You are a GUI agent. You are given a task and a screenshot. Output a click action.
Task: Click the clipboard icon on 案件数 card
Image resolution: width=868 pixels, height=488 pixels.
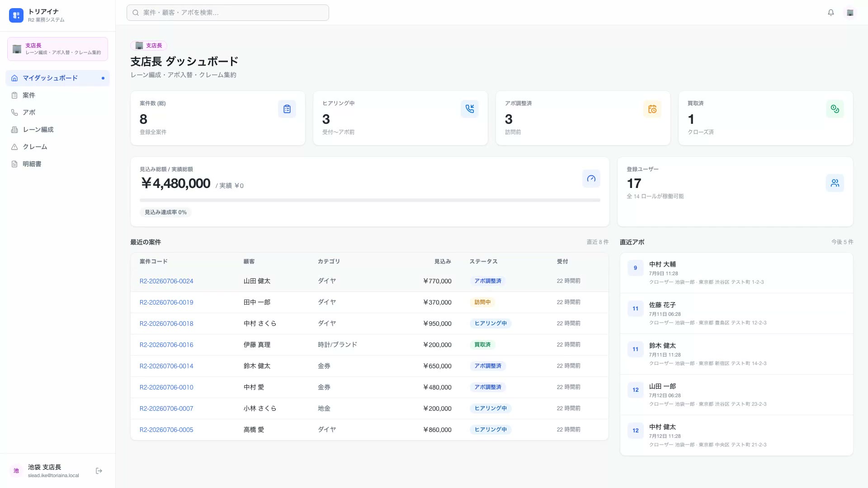pos(287,109)
